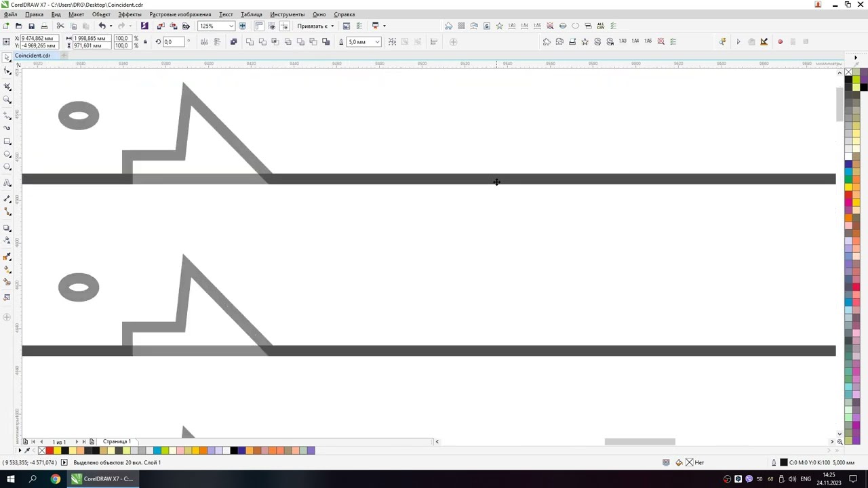
Task: Expand the 'Привязать к' snap dropdown
Action: tap(332, 26)
